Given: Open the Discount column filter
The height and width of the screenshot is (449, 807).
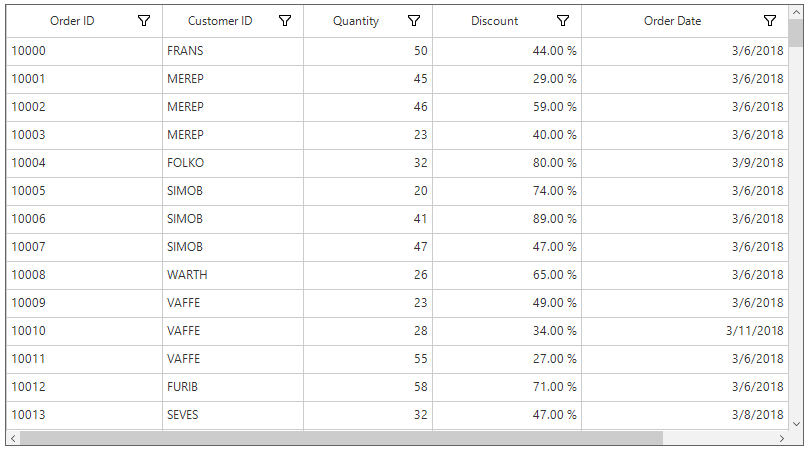Looking at the screenshot, I should point(563,21).
